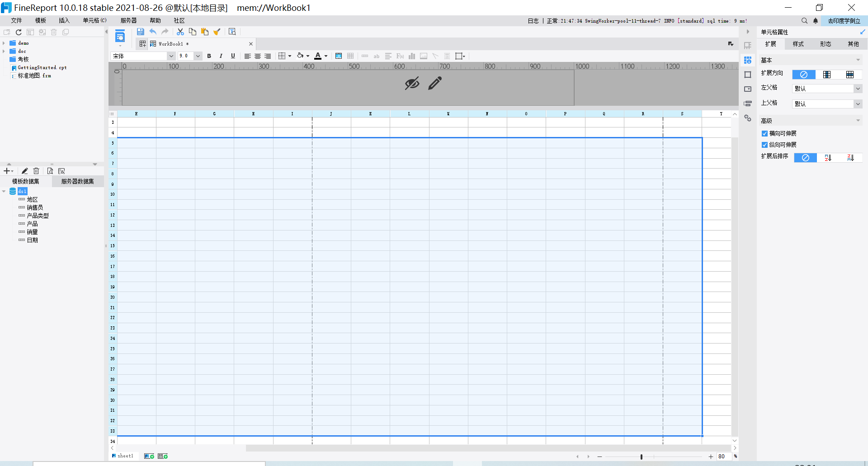Click the 去印度学倒立 account button

(x=844, y=21)
